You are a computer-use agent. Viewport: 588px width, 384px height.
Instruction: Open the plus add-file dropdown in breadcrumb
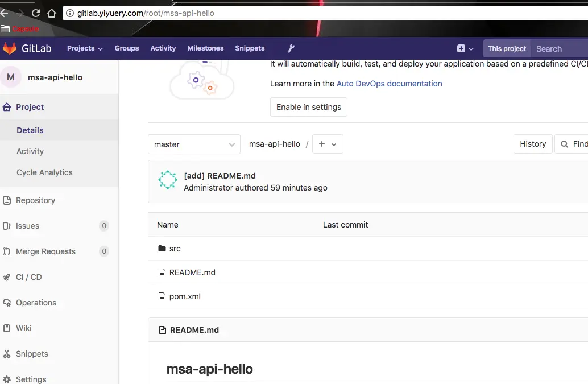(x=328, y=144)
